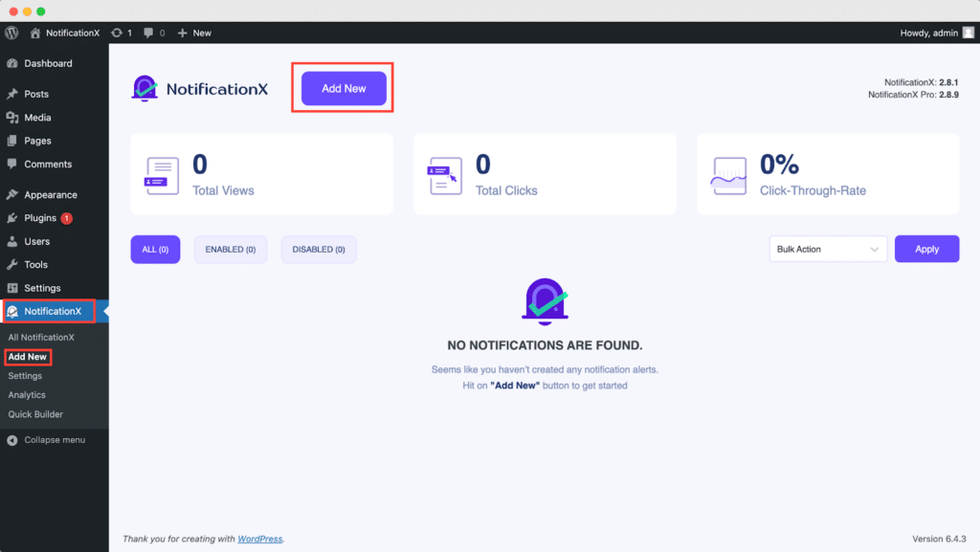Viewport: 980px width, 552px height.
Task: Click the Apply button
Action: pyautogui.click(x=926, y=249)
